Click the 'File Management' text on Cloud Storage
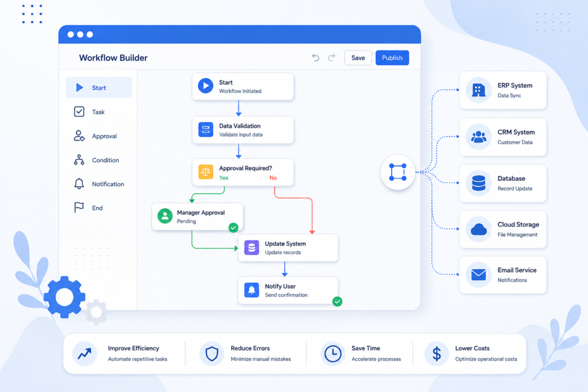The image size is (588, 392). click(517, 235)
